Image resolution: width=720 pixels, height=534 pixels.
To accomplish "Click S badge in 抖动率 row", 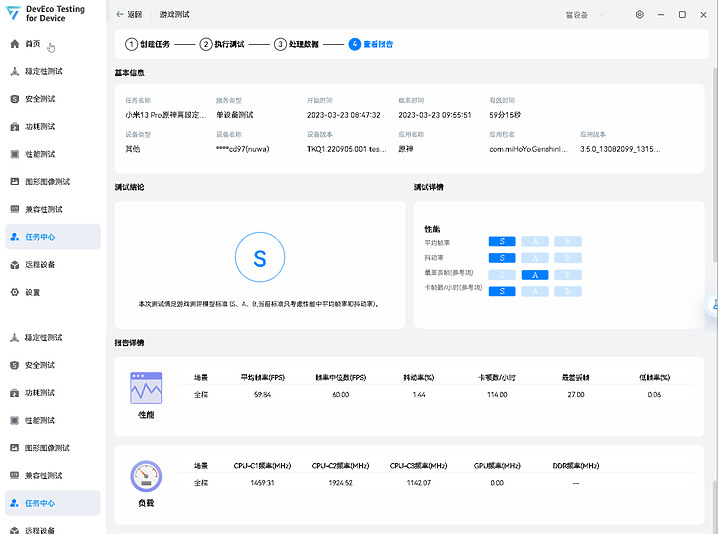I will pyautogui.click(x=502, y=258).
